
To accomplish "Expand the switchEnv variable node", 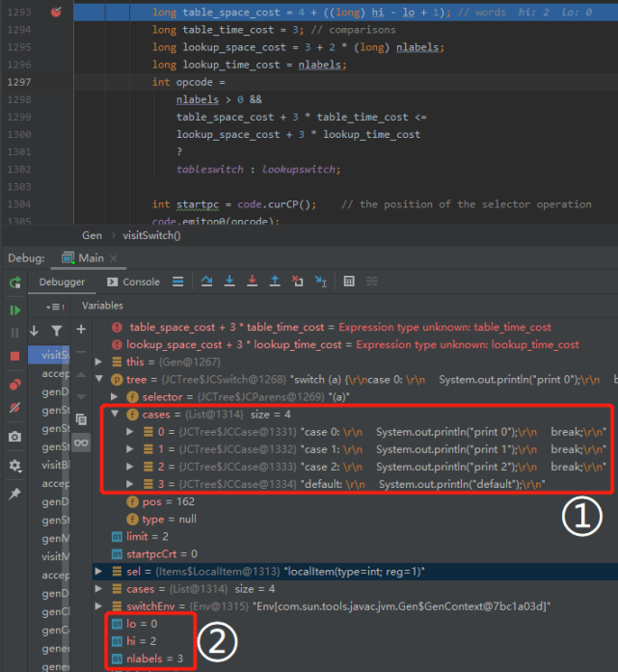I will click(x=100, y=606).
